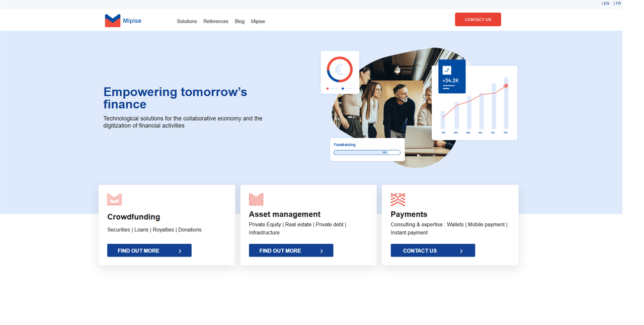Open the Solutions menu
Image resolution: width=644 pixels, height=325 pixels.
(187, 22)
